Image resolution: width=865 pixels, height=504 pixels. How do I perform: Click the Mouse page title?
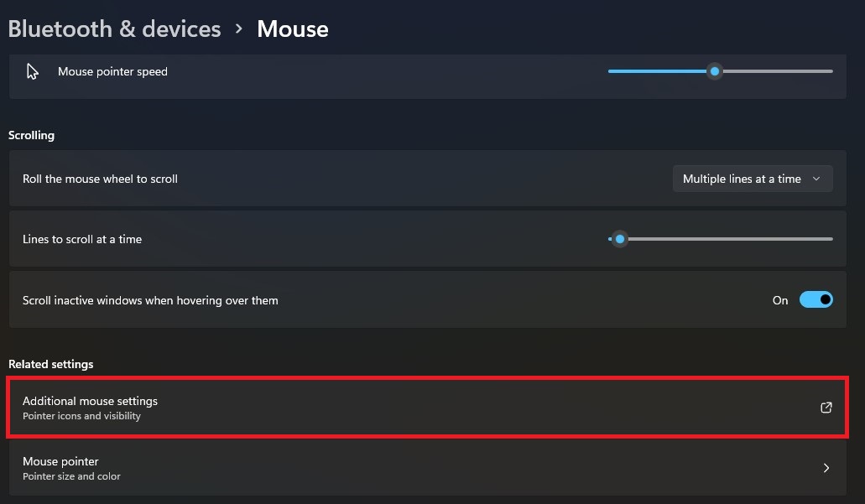[x=292, y=29]
